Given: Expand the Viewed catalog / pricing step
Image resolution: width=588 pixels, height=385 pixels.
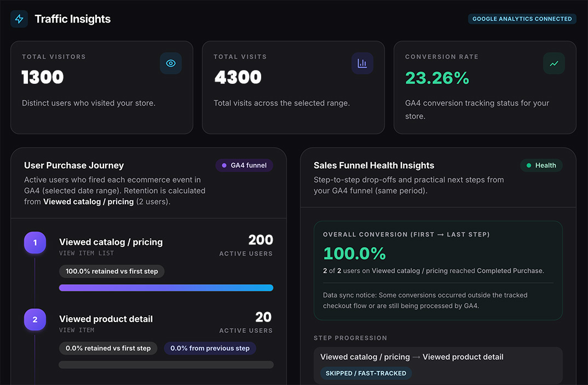Looking at the screenshot, I should (x=111, y=242).
